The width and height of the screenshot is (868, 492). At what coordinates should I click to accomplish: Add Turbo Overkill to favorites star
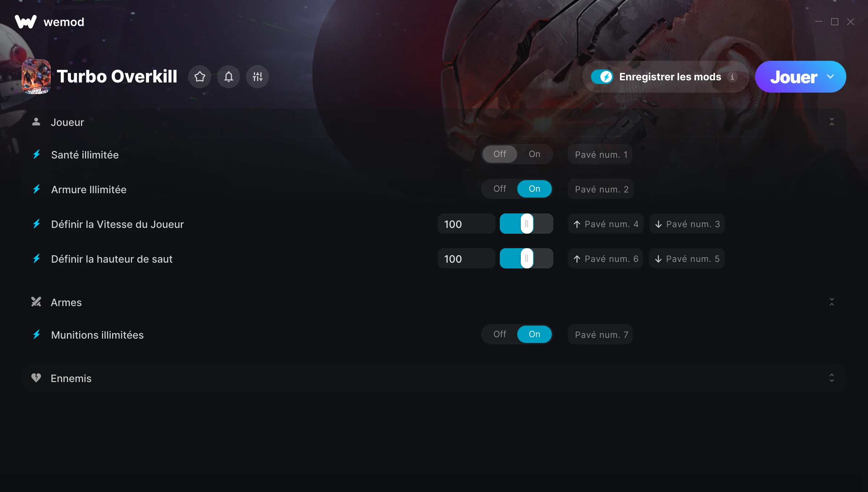[200, 77]
